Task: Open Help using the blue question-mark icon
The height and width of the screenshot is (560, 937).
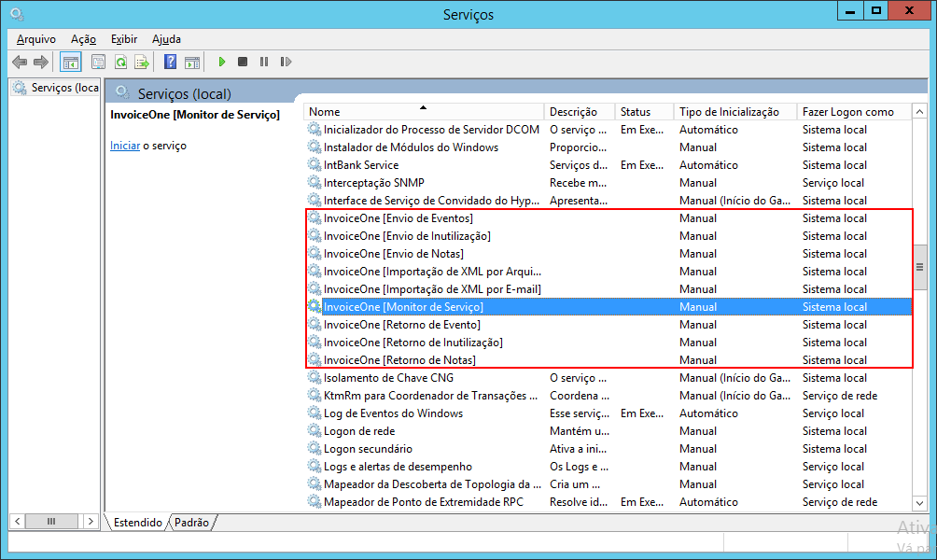Action: tap(170, 62)
